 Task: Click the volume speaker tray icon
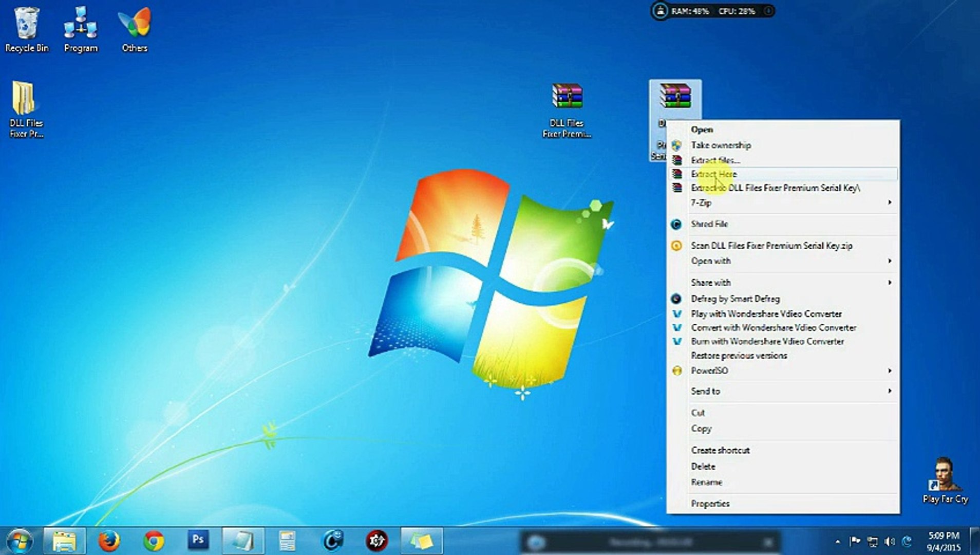[x=890, y=541]
